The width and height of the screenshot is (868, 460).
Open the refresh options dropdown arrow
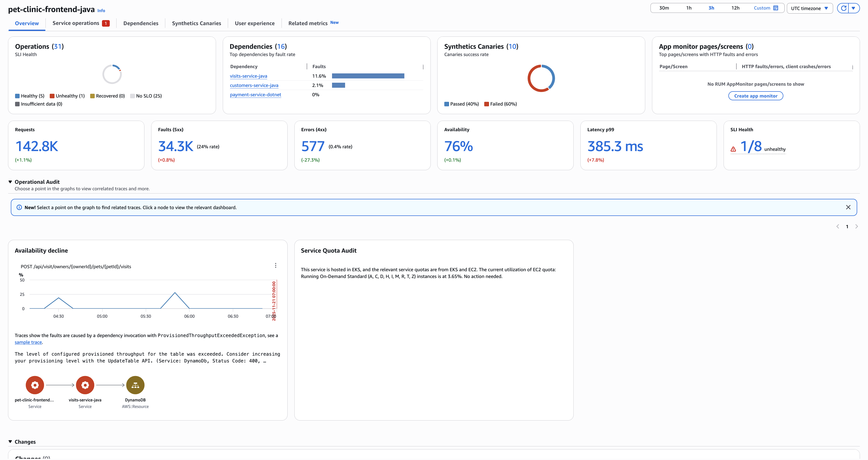[853, 8]
